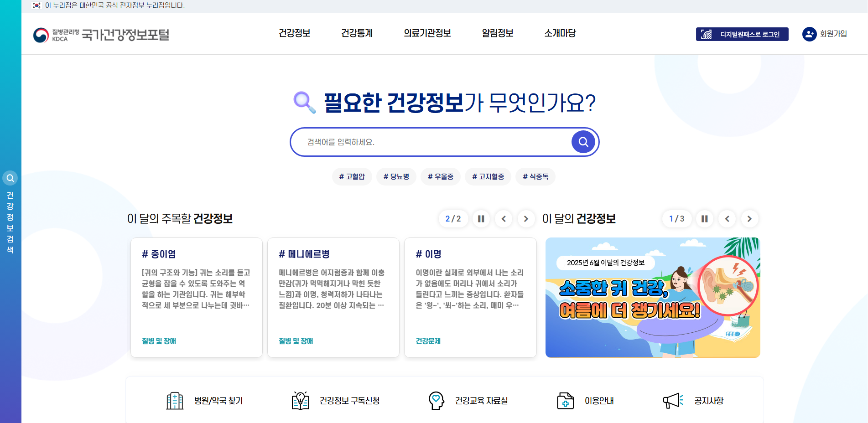Select the #고혈압 hashtag chip
The height and width of the screenshot is (423, 868).
click(x=352, y=176)
